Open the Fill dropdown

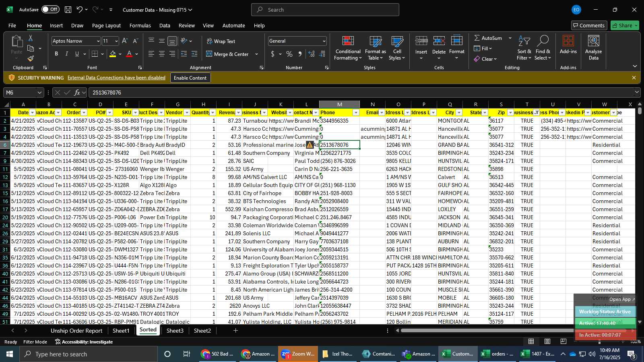tap(483, 48)
